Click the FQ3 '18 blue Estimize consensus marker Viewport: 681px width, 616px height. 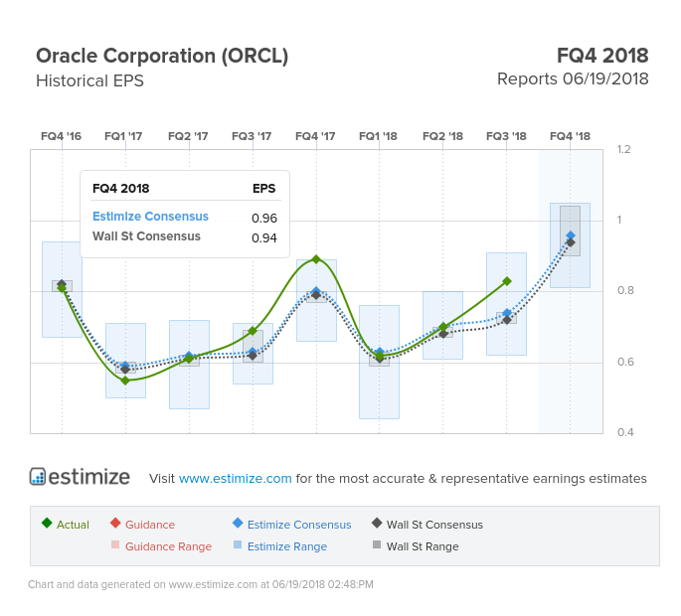coord(506,313)
